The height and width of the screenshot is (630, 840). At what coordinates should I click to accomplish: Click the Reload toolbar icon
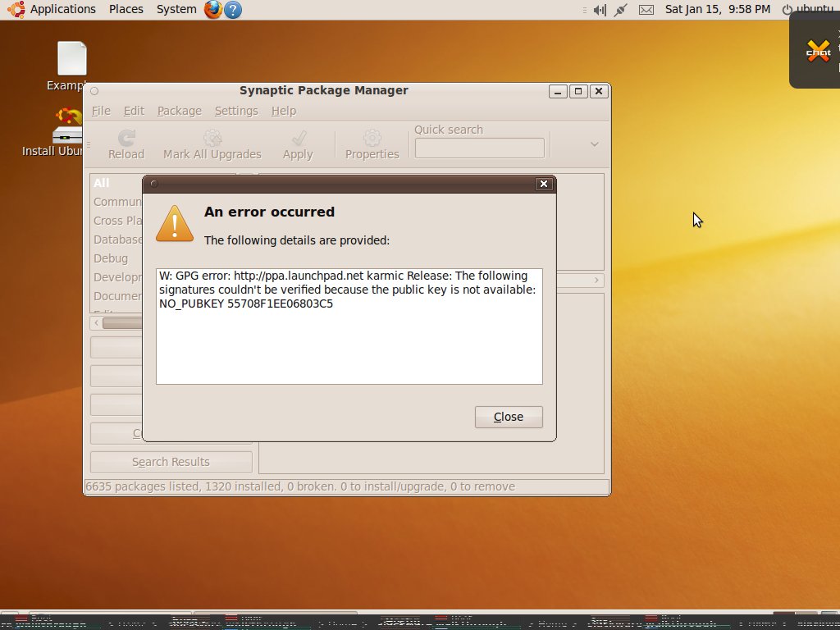pyautogui.click(x=126, y=144)
